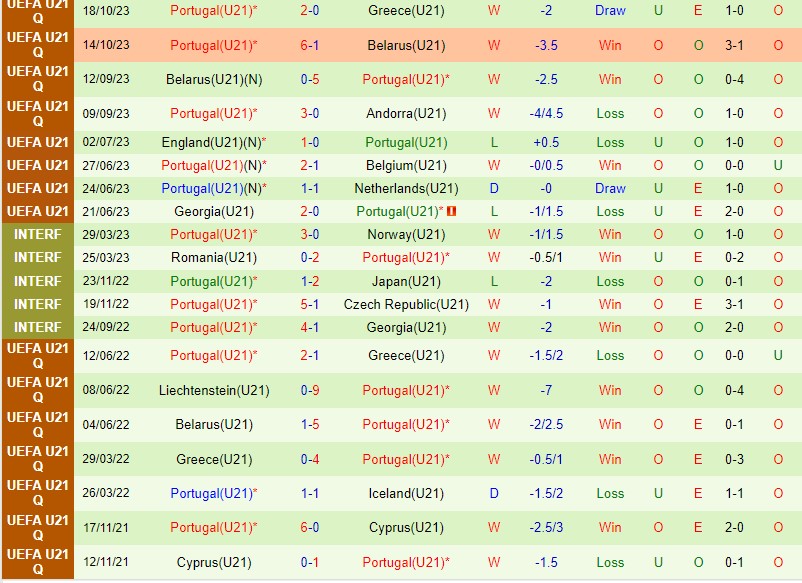Viewport: 802px width, 583px height.
Task: Open Norway(U21) team link
Action: (x=406, y=234)
